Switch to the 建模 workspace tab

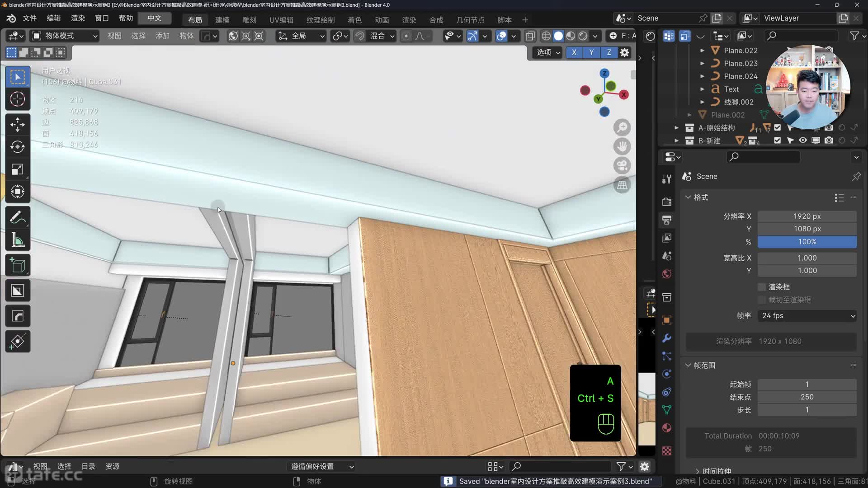coord(222,20)
